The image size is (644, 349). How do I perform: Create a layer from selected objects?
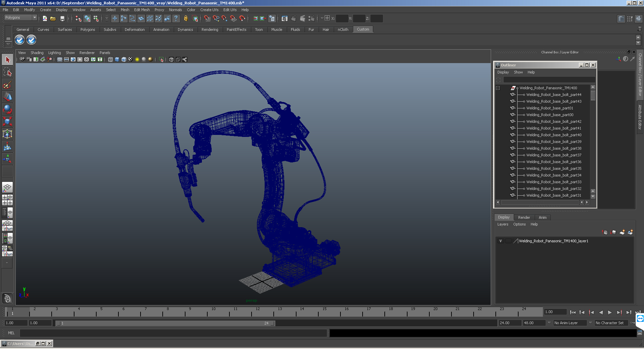pyautogui.click(x=630, y=232)
